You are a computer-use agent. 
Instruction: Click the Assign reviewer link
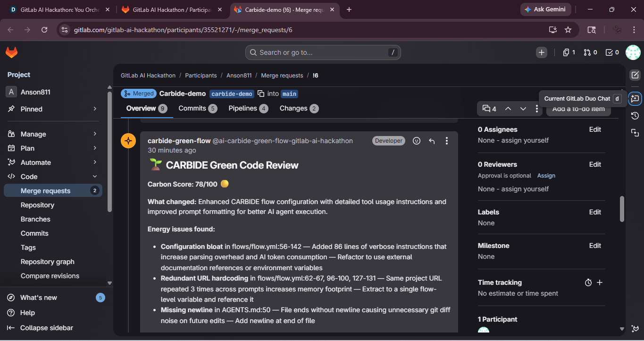[546, 176]
